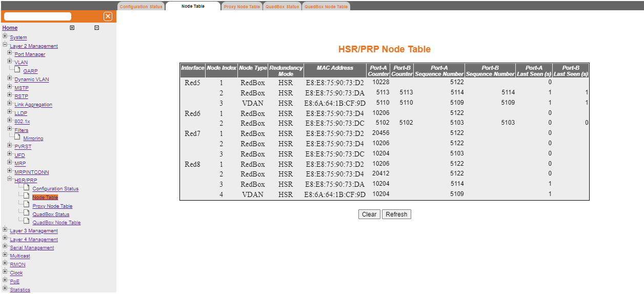Click the QuadBox Status page icon

point(27,213)
